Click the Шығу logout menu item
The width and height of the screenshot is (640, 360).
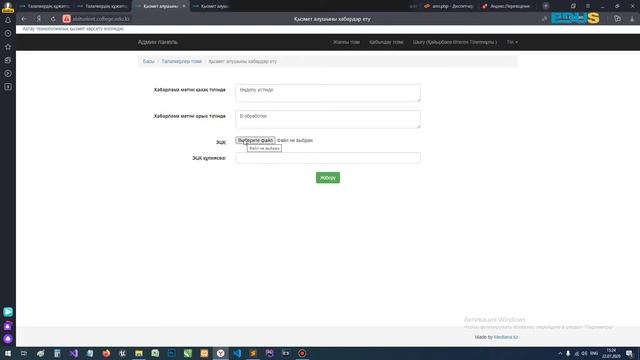pyautogui.click(x=455, y=42)
